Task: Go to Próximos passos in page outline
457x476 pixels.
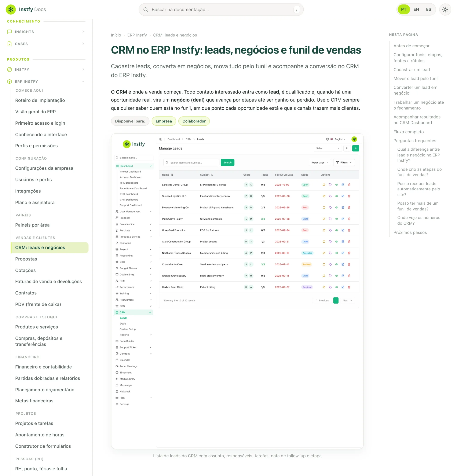Action: (410, 232)
